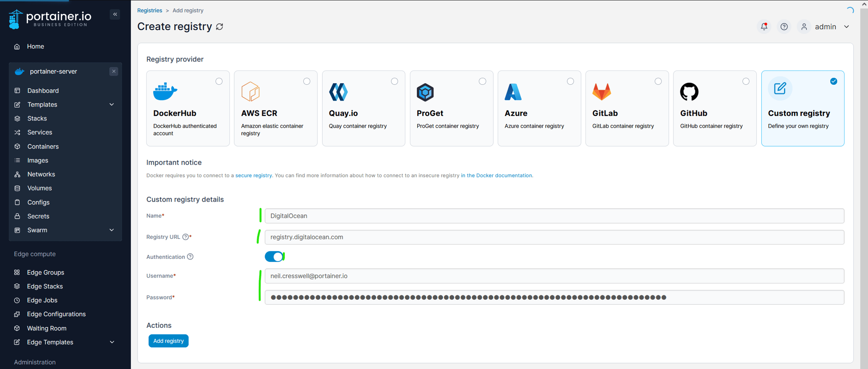868x369 pixels.
Task: Select the Quay.io radio button
Action: click(x=395, y=81)
